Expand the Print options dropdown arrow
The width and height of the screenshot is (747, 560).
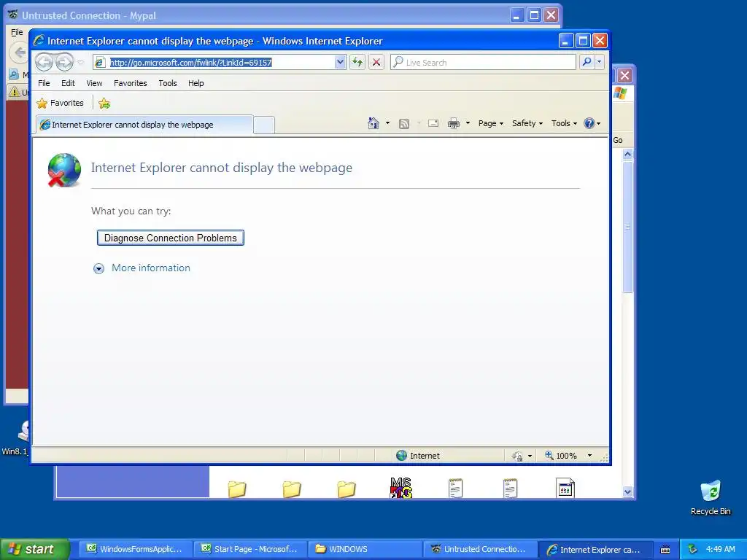(468, 123)
